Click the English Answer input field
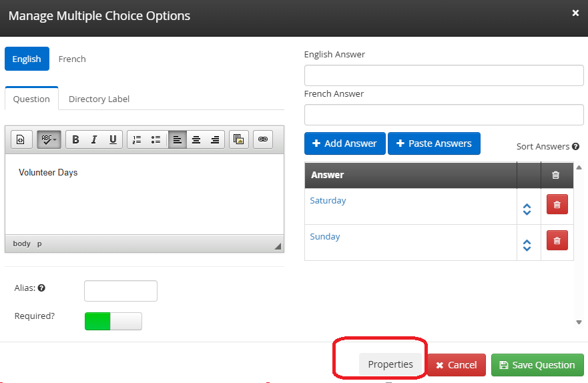The width and height of the screenshot is (588, 383). click(444, 75)
